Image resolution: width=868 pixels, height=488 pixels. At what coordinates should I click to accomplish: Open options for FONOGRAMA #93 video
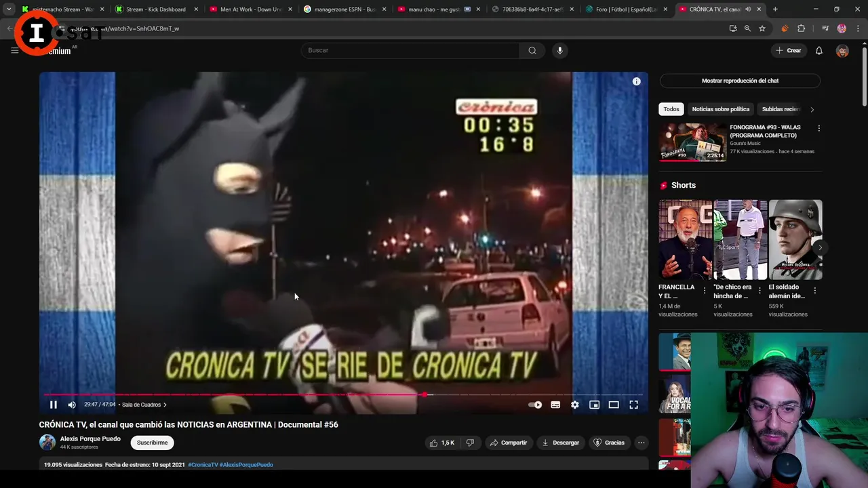tap(818, 128)
